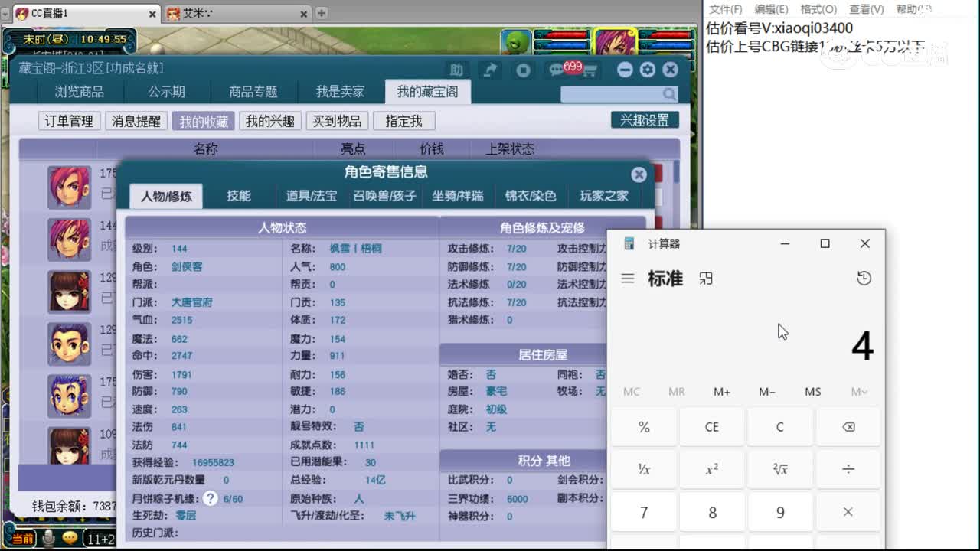Image resolution: width=980 pixels, height=551 pixels.
Task: Click the magnifier icon in the search bar
Action: pyautogui.click(x=669, y=93)
